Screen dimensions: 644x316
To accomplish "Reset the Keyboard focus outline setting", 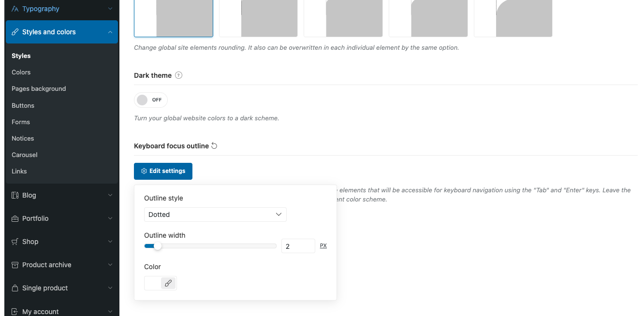I will [x=215, y=146].
